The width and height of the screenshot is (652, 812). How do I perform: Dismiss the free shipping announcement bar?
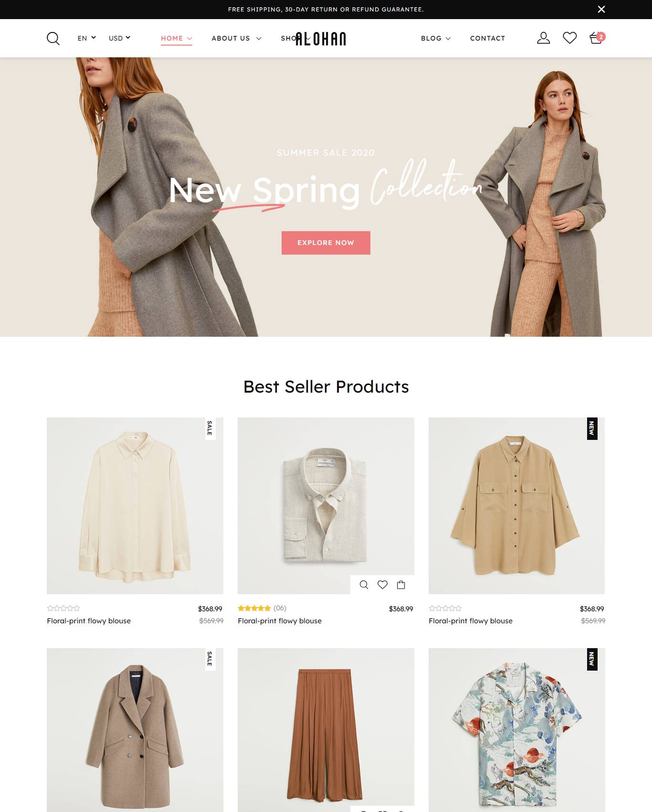(601, 9)
